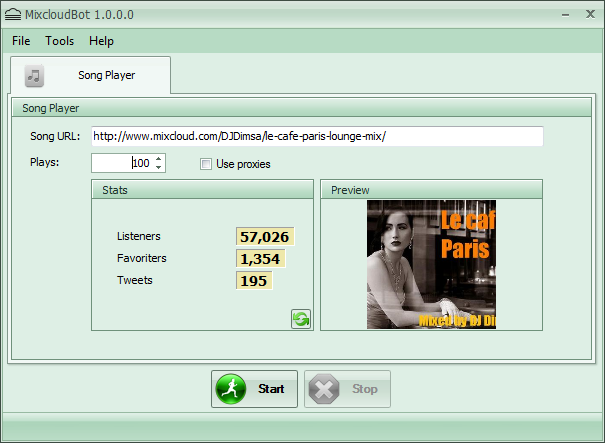Click the gray X stop icon
Screen dimensions: 605x443
click(324, 389)
